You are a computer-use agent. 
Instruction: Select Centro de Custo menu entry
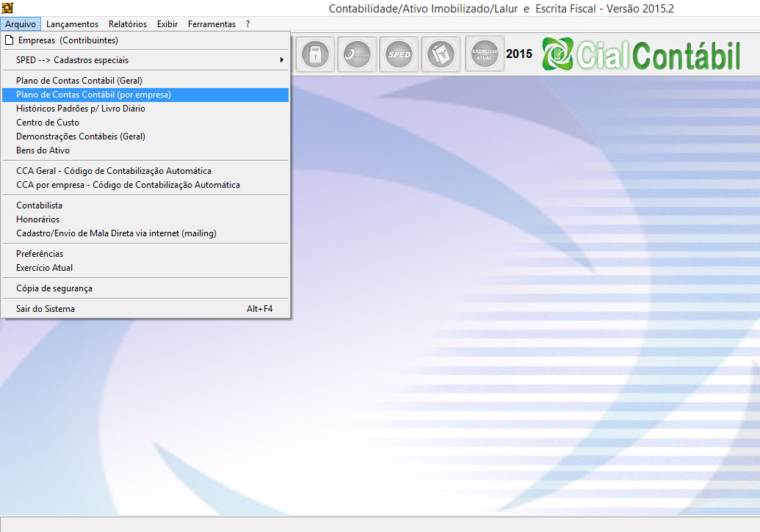(x=48, y=123)
